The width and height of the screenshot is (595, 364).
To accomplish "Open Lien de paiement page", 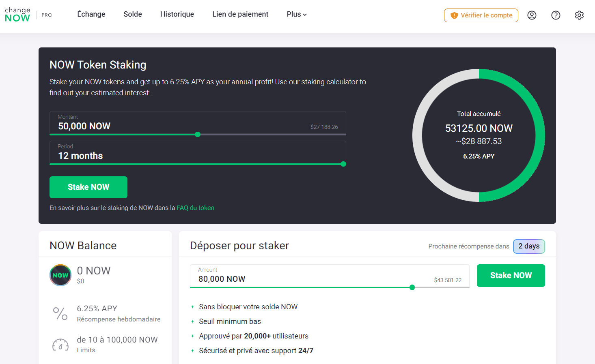I will [240, 14].
